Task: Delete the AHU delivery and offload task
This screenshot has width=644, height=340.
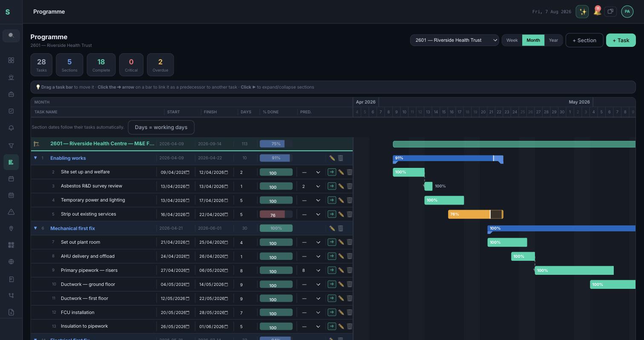Action: point(349,256)
